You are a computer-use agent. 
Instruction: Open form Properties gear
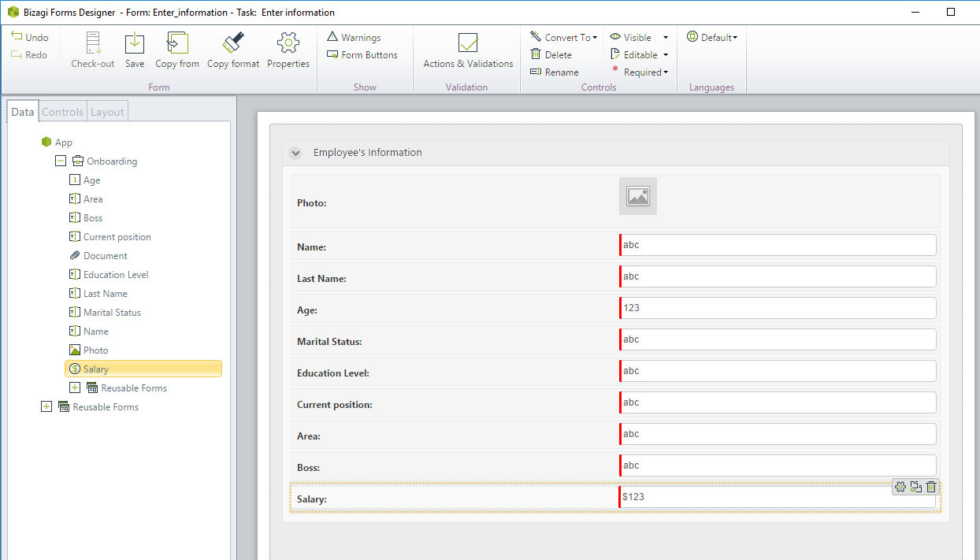pyautogui.click(x=288, y=50)
